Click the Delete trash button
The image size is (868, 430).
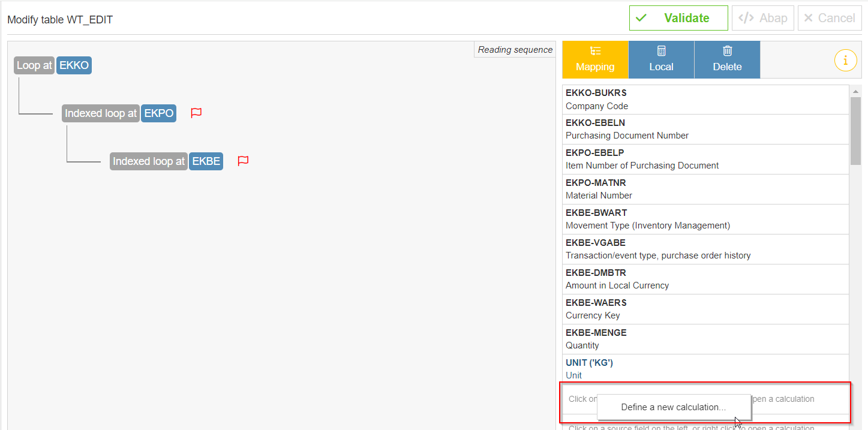point(727,59)
